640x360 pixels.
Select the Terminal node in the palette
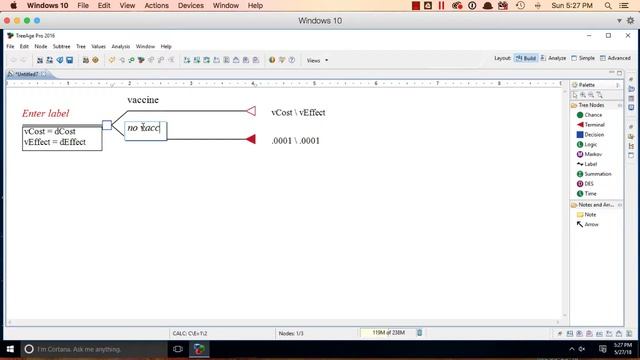point(590,124)
